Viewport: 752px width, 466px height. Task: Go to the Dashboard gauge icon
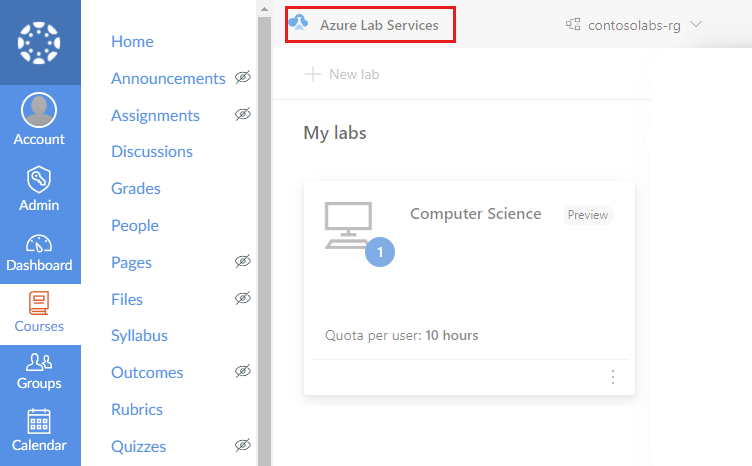click(39, 243)
